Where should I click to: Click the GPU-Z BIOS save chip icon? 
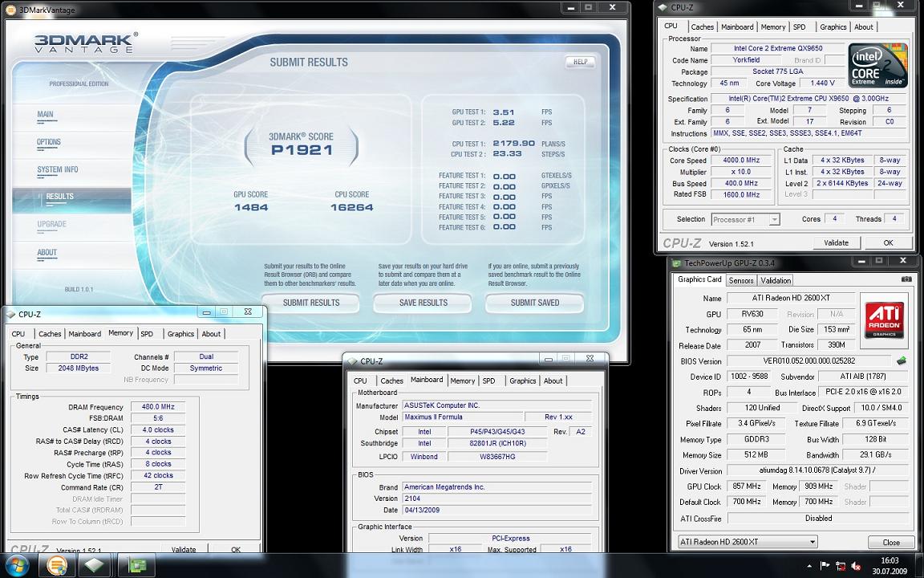[x=902, y=360]
